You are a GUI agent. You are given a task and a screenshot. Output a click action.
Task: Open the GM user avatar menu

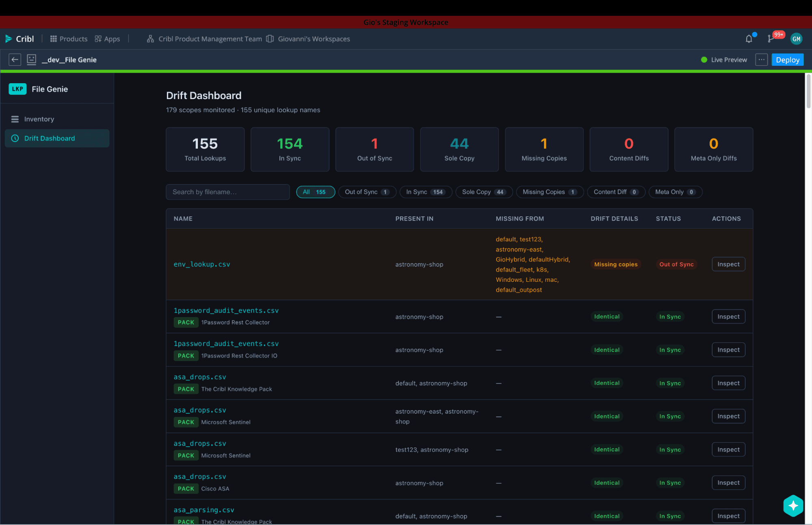tap(796, 39)
